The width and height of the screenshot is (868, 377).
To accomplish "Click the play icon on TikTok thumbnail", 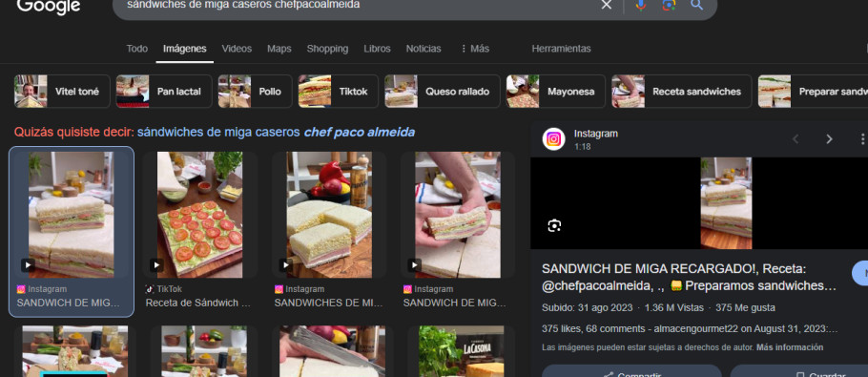I will 156,265.
